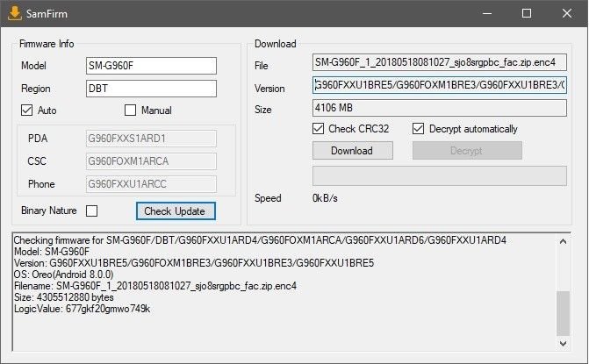
Task: Click the File field with enc4 filename
Action: point(440,62)
